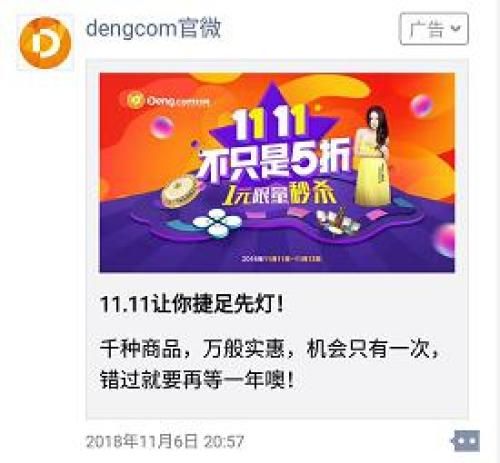The image size is (500, 463).
Task: Click the second description line 错过就要再等一年噢
Action: tap(197, 379)
